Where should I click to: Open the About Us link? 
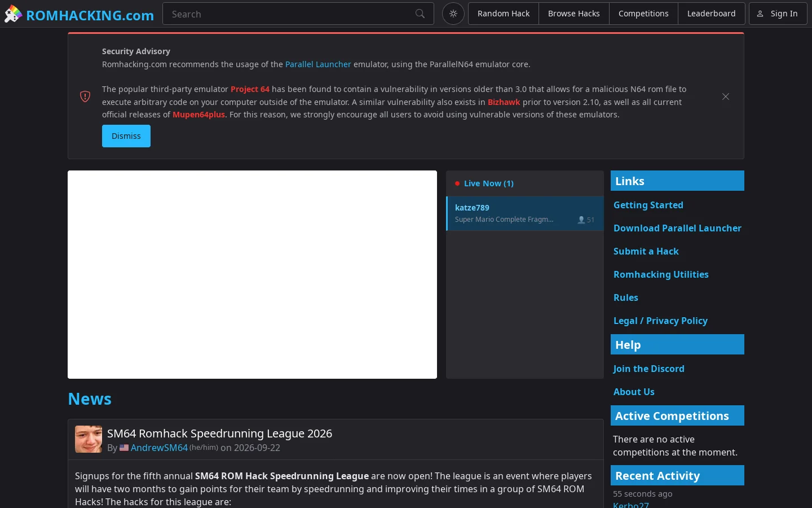coord(634,392)
